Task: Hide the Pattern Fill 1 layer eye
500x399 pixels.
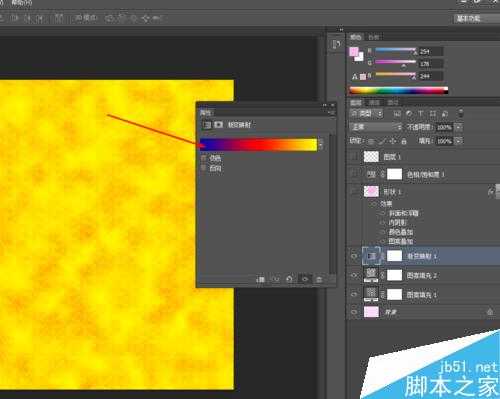Action: (x=354, y=294)
